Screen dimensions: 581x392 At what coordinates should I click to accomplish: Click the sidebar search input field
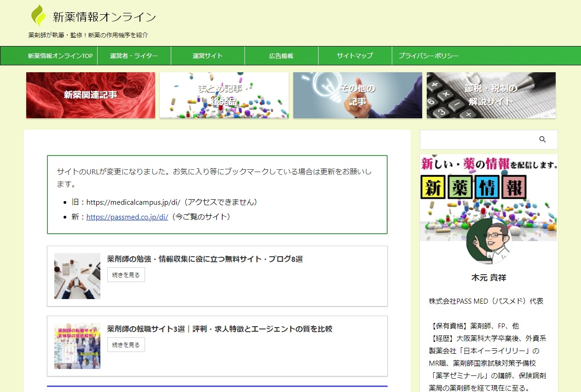tap(479, 139)
